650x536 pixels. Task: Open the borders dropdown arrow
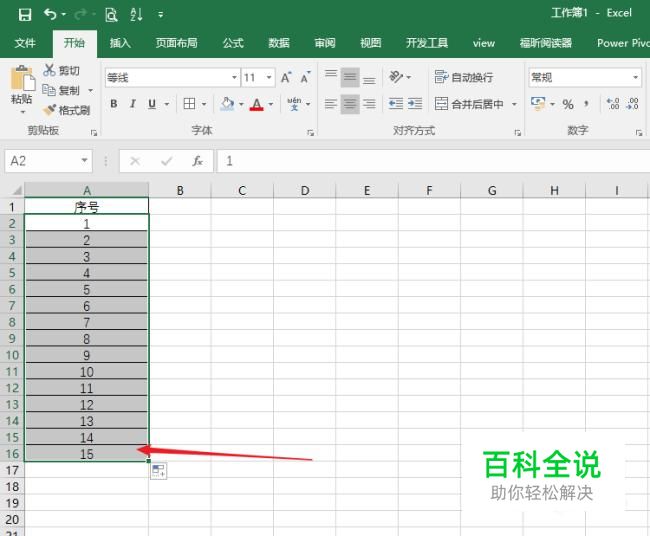(204, 104)
